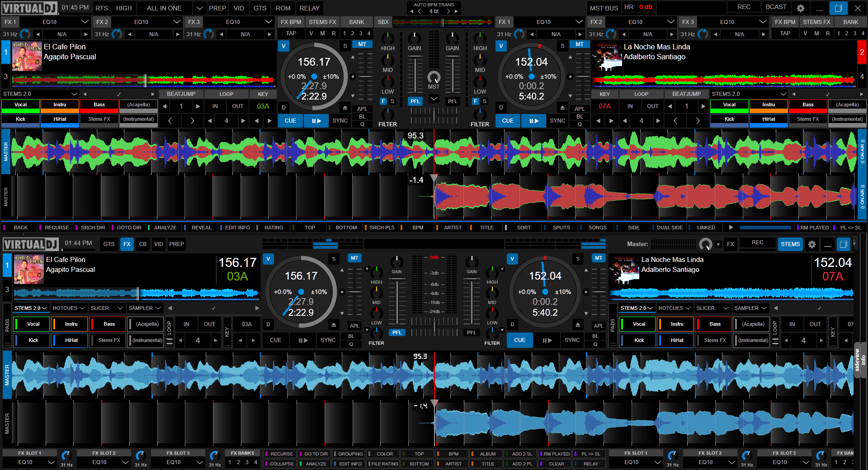Open settings gear in the upper skin title bar
This screenshot has height=470, width=868.
point(800,8)
